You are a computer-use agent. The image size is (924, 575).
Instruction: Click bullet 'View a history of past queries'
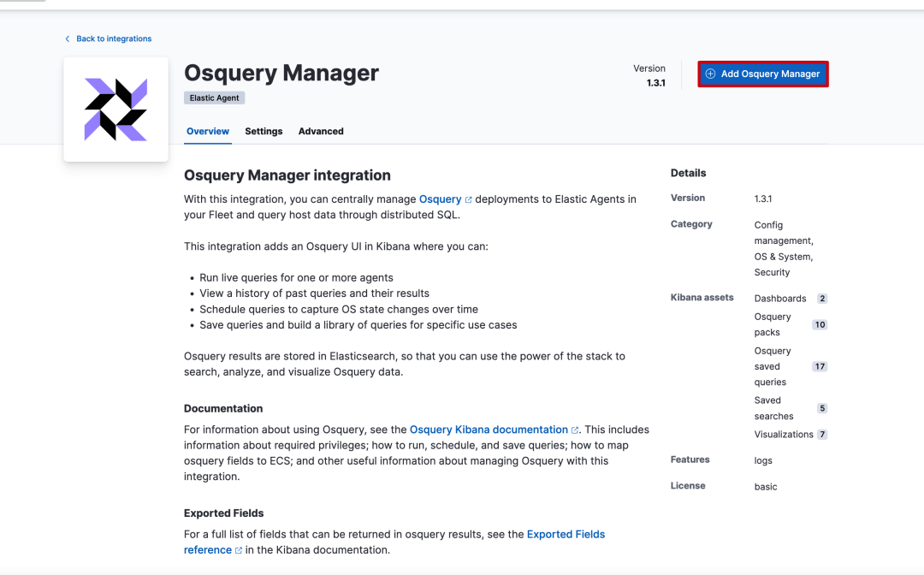coord(315,293)
